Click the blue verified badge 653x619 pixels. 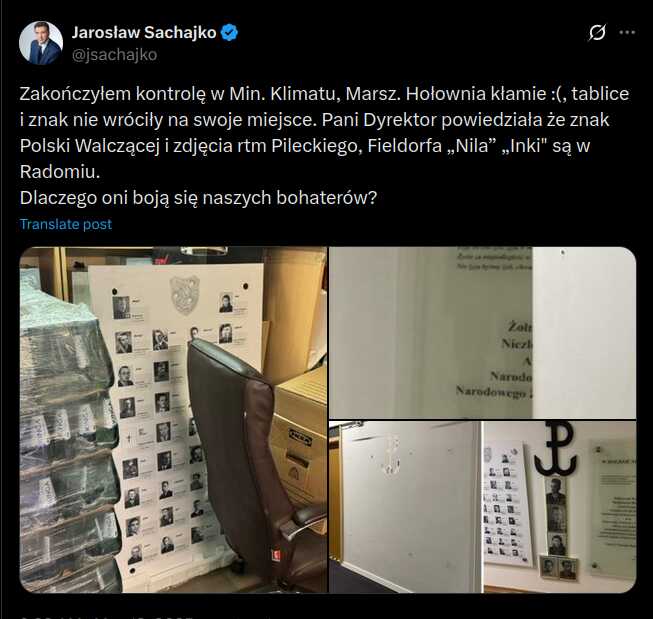[229, 32]
